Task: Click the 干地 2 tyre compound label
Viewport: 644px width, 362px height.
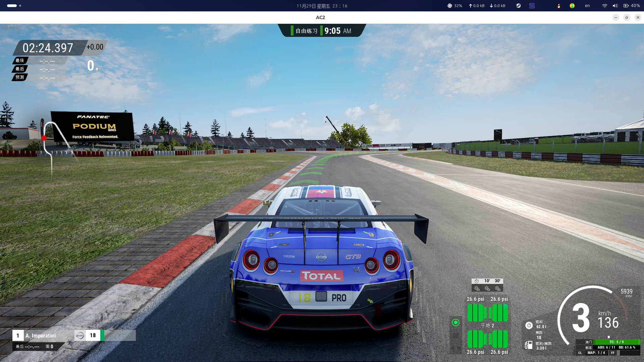Action: 487,325
